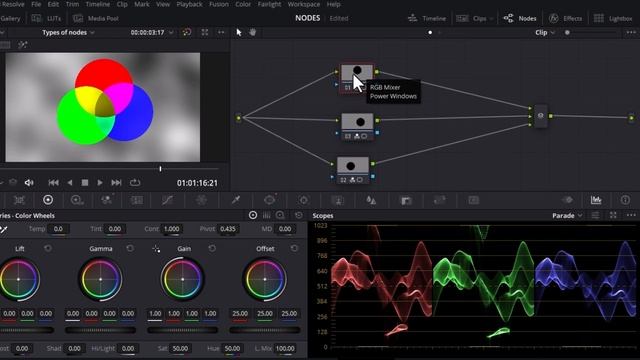Select the pointer tool in node editor

click(x=239, y=32)
